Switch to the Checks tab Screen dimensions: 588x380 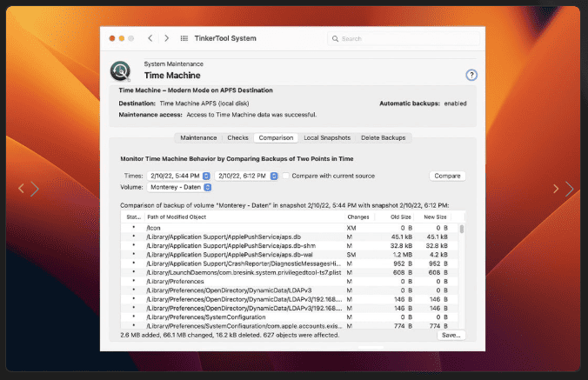point(237,138)
